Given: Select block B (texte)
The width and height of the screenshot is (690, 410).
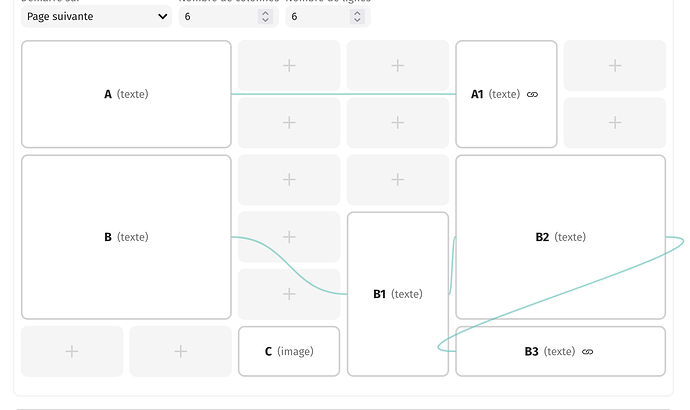Looking at the screenshot, I should tap(126, 237).
